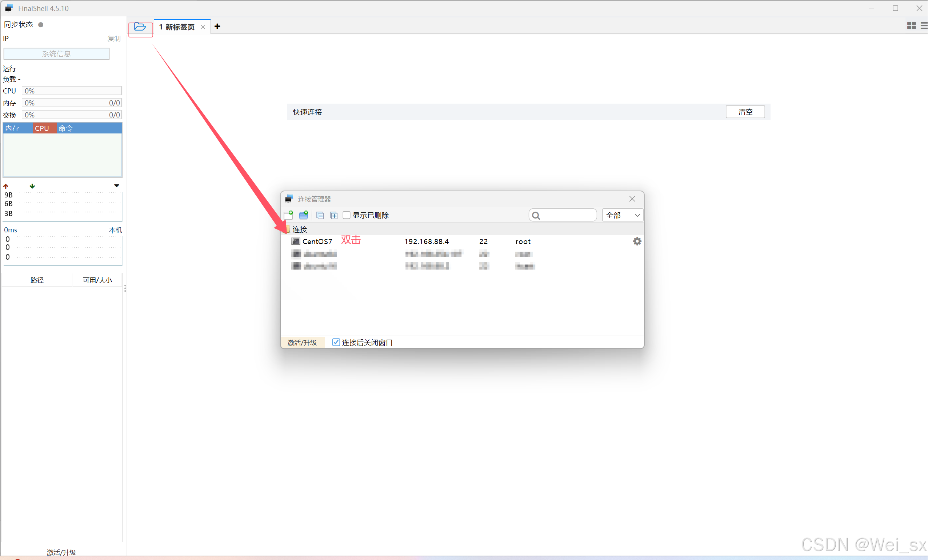Uncheck 连接后关闭窗口 checkbox
The image size is (928, 560).
[336, 342]
